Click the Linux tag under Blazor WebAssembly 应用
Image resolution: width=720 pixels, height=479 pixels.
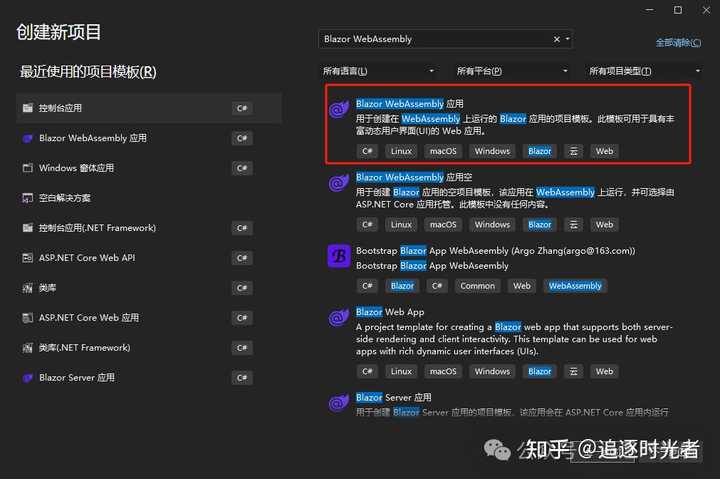pyautogui.click(x=401, y=151)
